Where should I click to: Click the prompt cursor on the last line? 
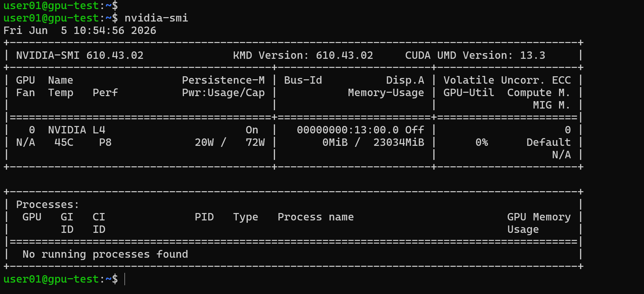[x=125, y=279]
